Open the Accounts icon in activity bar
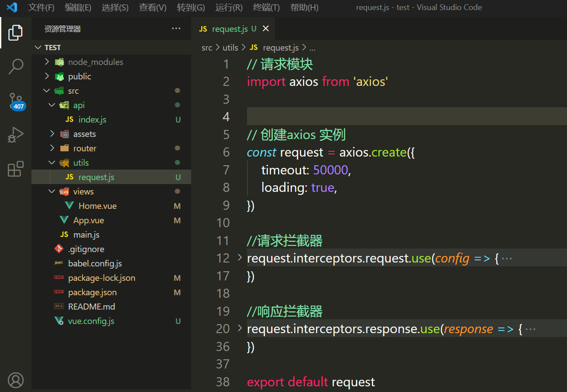567x392 pixels. (16, 380)
